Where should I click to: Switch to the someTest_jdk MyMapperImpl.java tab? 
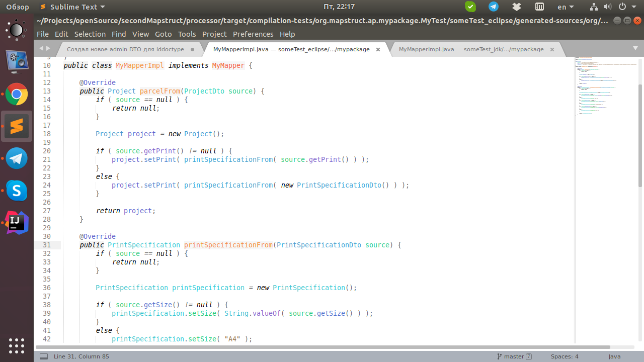(x=470, y=49)
